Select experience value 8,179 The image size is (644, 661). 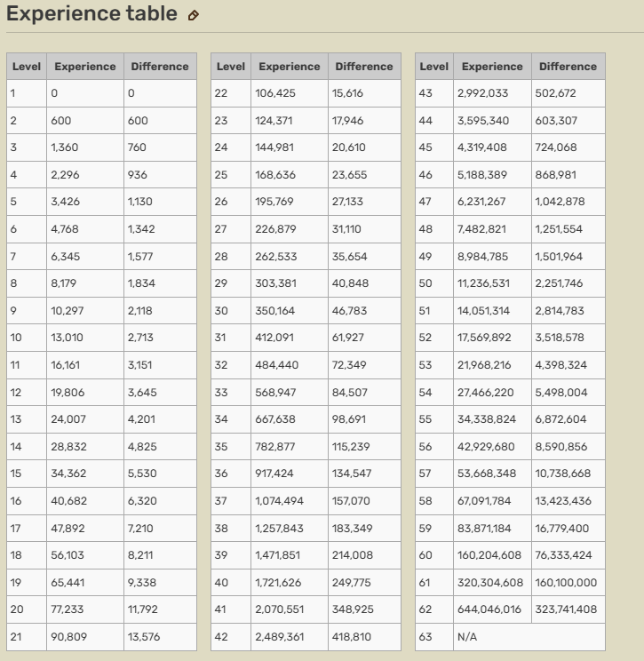tap(64, 283)
